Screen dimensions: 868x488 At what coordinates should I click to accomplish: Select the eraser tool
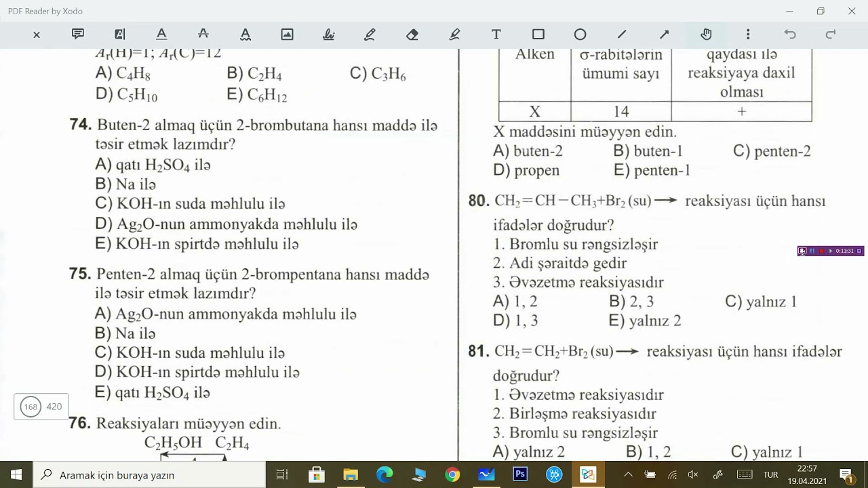tap(412, 34)
